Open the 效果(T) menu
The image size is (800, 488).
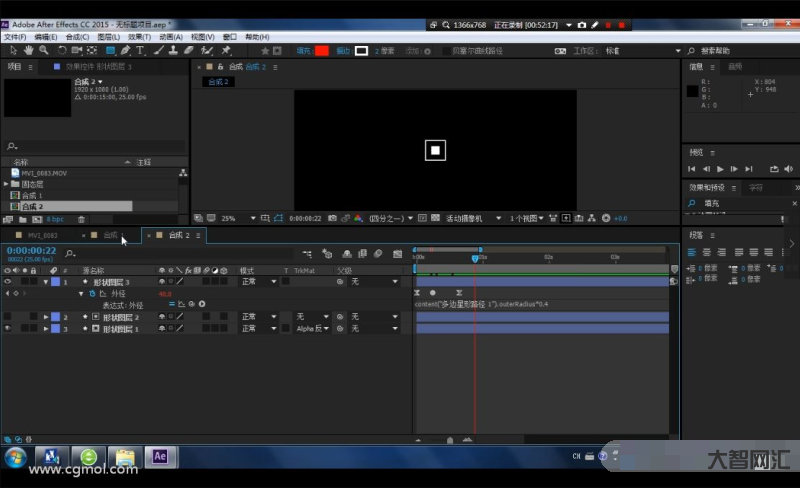(139, 37)
